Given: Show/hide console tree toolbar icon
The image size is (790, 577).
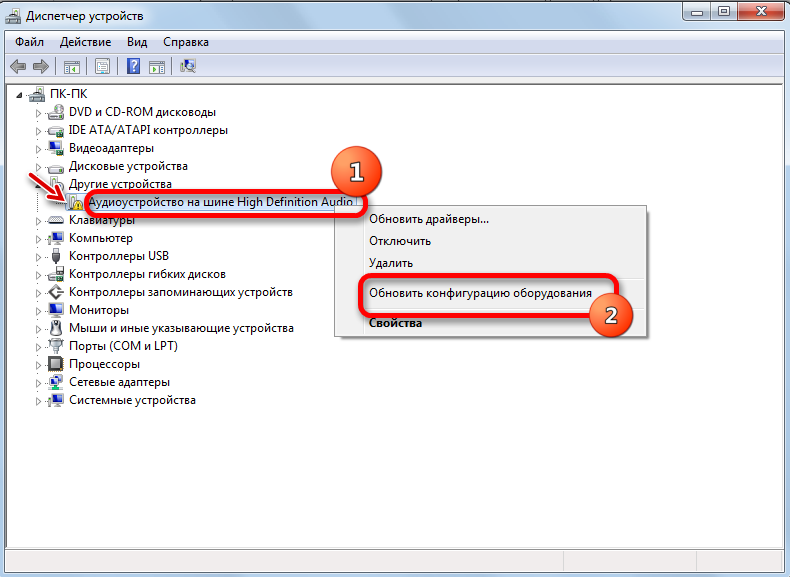Looking at the screenshot, I should [72, 67].
